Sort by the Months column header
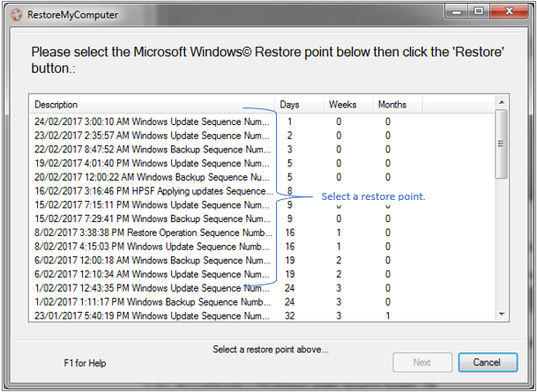Screen dimensions: 537x392 point(398,104)
